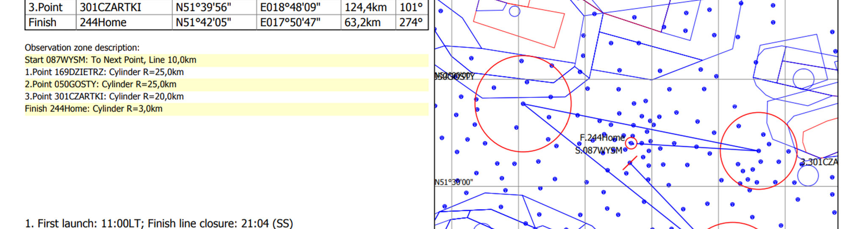The height and width of the screenshot is (229, 868).
Task: Click the F.244Home map label
Action: tap(602, 138)
